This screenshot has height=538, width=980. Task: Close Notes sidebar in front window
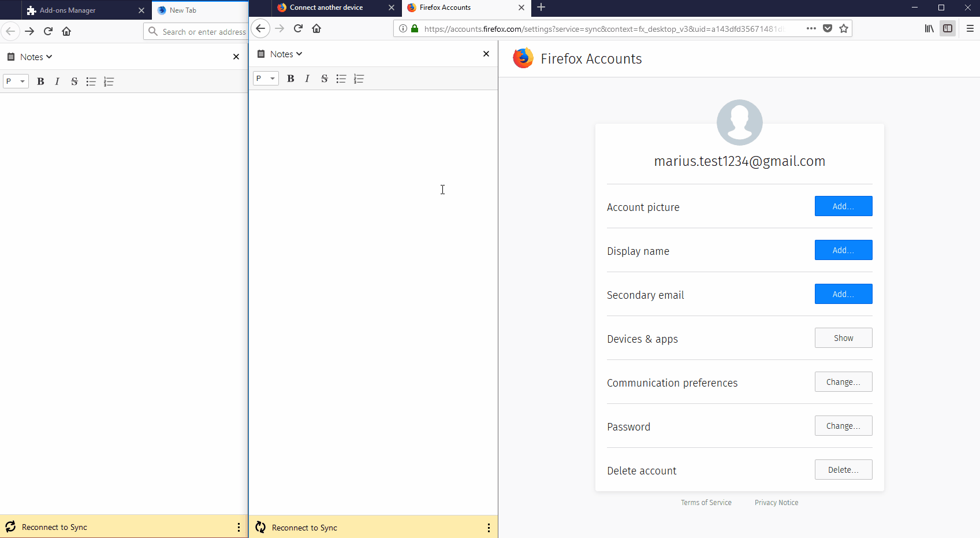click(x=486, y=54)
